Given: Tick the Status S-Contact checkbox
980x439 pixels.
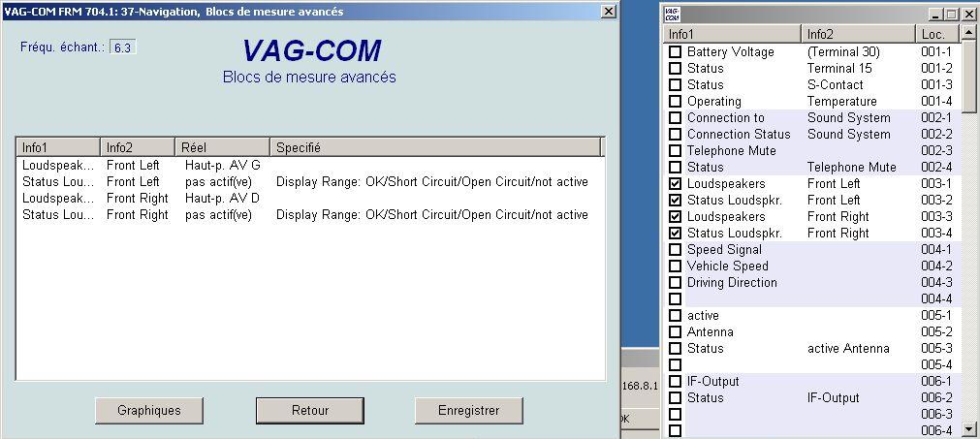Looking at the screenshot, I should click(675, 85).
